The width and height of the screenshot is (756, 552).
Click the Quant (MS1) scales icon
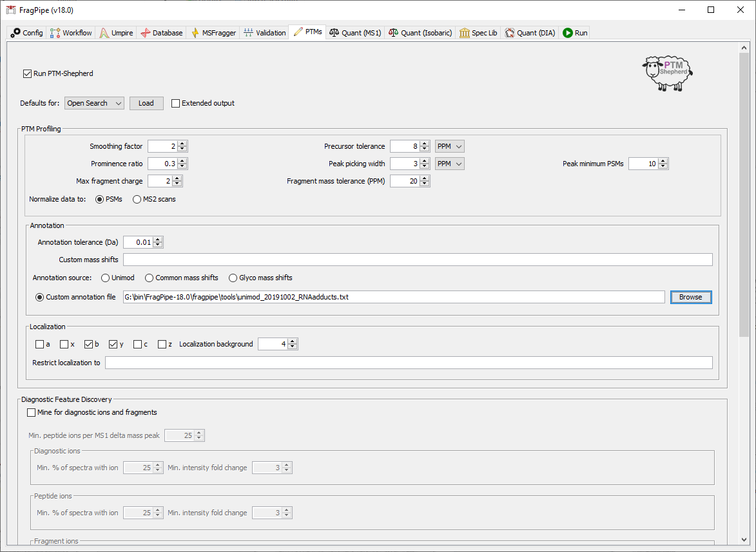(334, 33)
